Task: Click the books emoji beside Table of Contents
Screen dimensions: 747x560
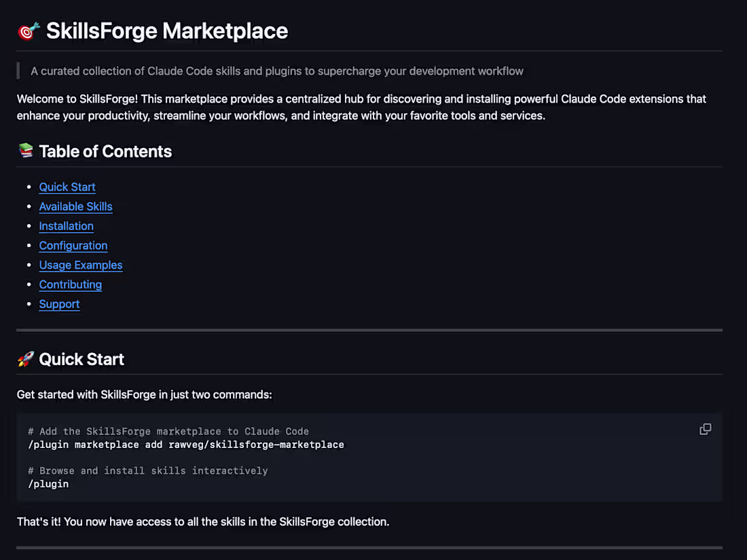Action: [x=24, y=151]
